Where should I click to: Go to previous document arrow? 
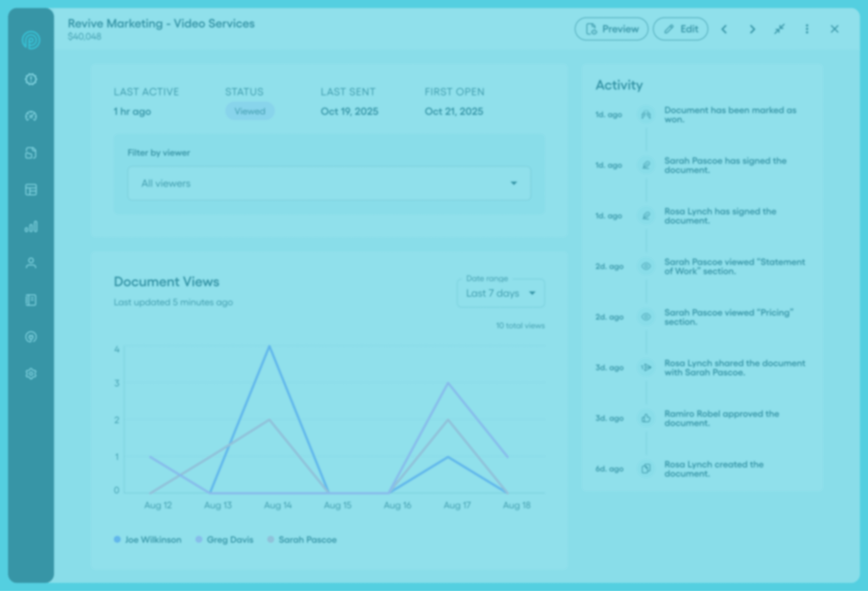point(724,29)
